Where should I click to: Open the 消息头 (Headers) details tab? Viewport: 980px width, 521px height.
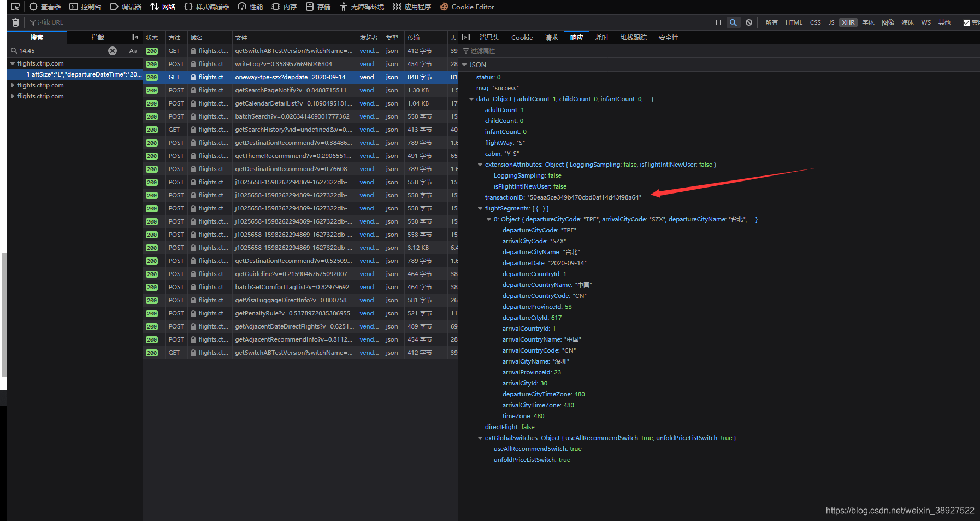click(x=489, y=38)
